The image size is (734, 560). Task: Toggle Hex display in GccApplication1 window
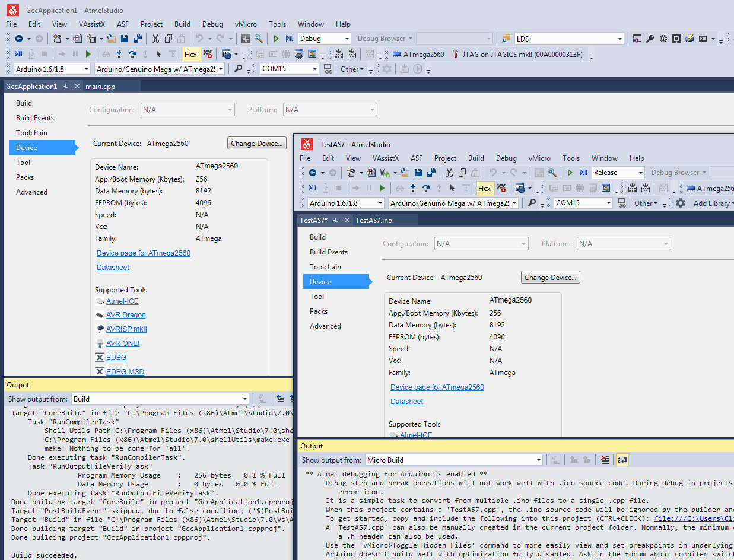[190, 54]
